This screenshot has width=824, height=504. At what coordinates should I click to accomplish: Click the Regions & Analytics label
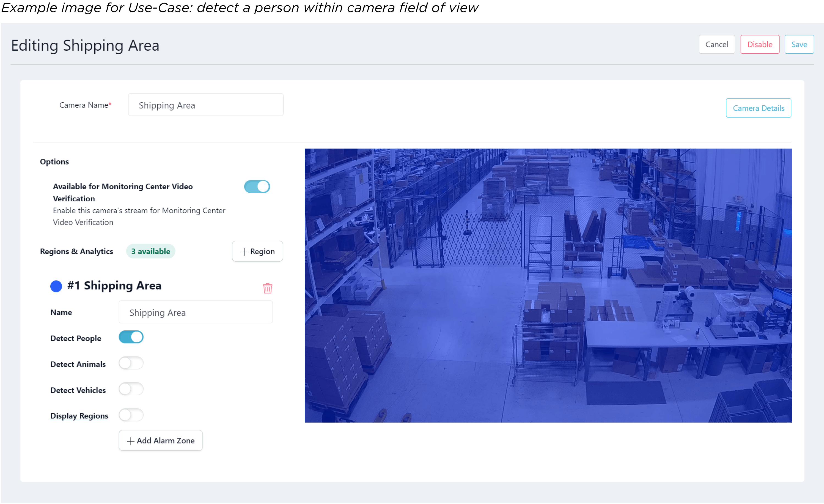point(76,251)
